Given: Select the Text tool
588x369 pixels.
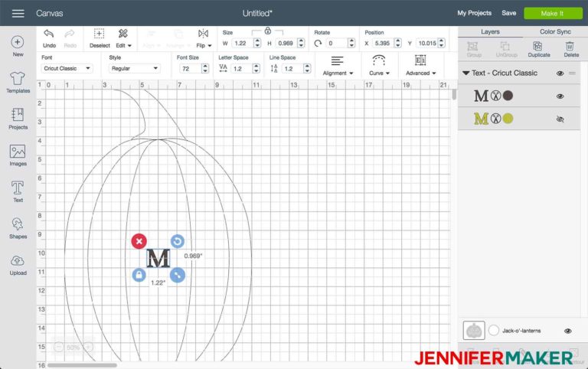Looking at the screenshot, I should tap(18, 191).
